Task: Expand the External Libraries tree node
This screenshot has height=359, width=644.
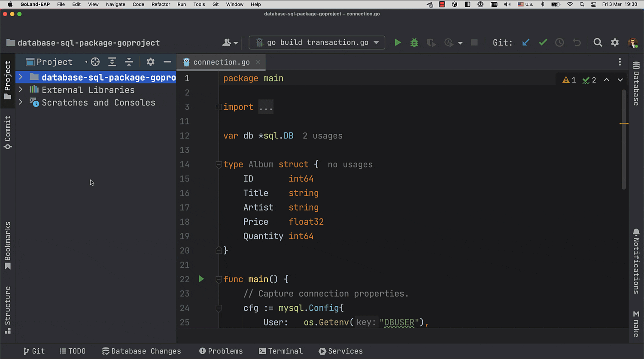Action: click(20, 90)
